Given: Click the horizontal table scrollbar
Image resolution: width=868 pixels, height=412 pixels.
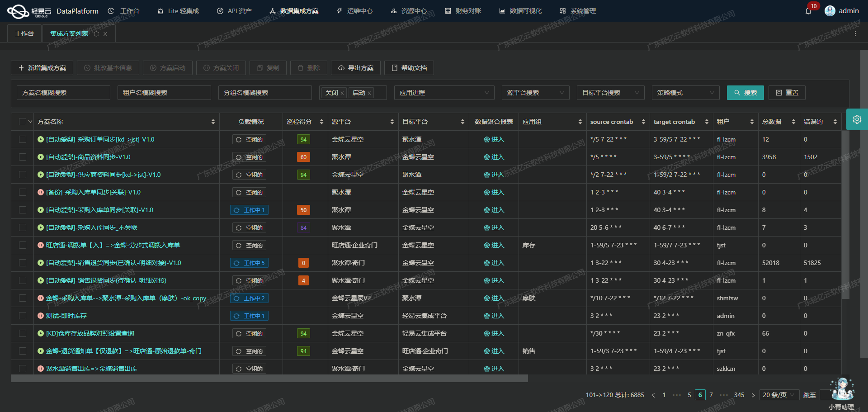Looking at the screenshot, I should pos(269,379).
